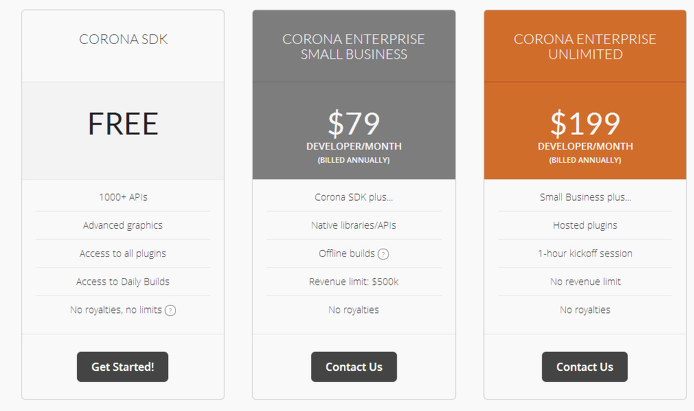Select the Corona Enterprise Unlimited heading
Screen dimensions: 694x411
click(585, 46)
